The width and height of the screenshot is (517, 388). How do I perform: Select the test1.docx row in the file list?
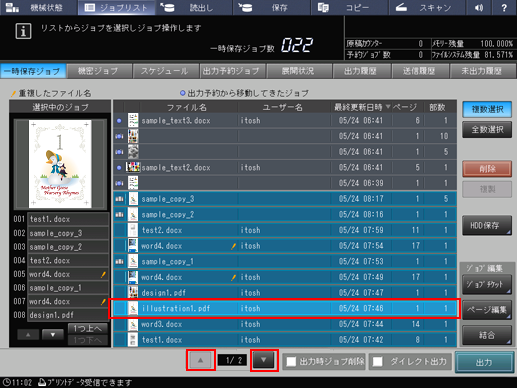285,340
